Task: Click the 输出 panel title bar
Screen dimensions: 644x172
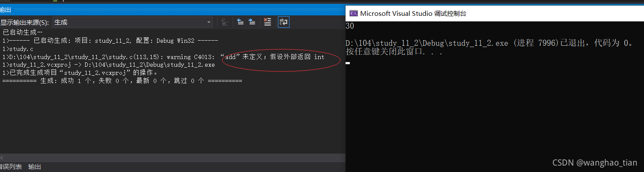Action: tap(173, 10)
